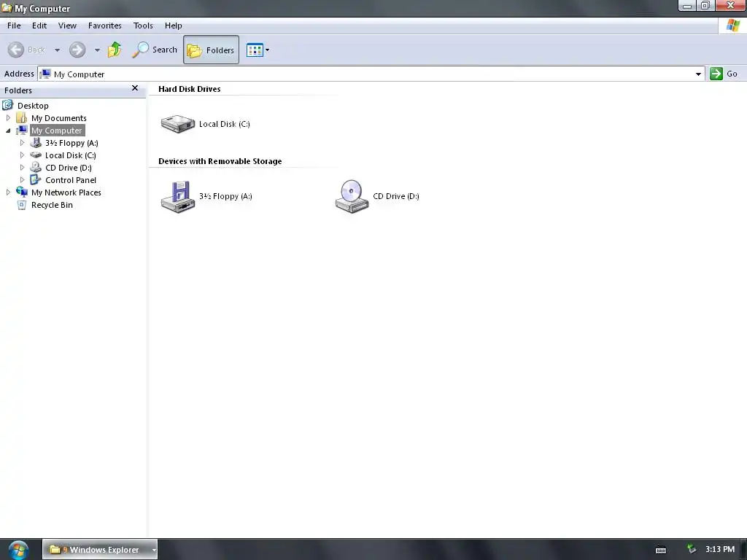The image size is (747, 560).
Task: Select My Computer in folder tree
Action: point(57,131)
